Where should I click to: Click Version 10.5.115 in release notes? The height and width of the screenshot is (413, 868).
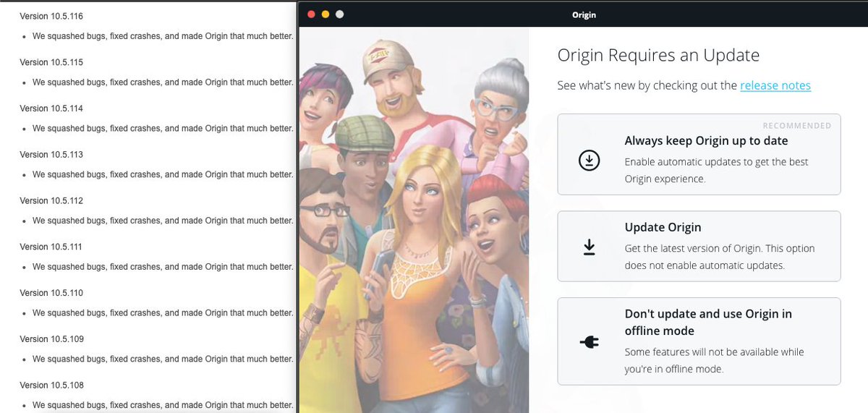(x=51, y=62)
